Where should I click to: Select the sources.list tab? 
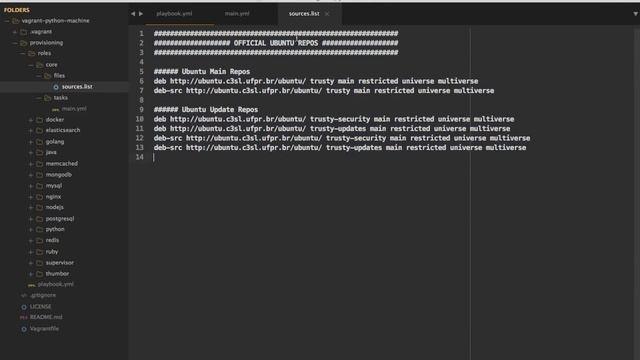click(304, 13)
